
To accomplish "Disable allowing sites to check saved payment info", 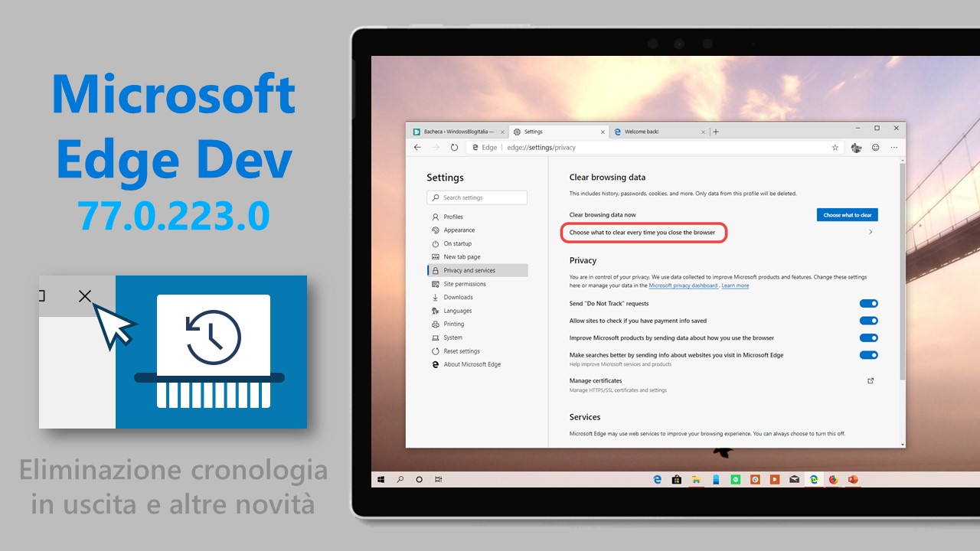I will (x=868, y=321).
